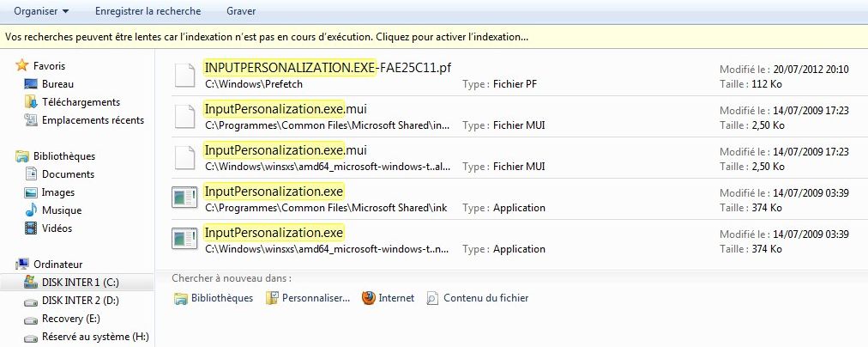868x347 pixels.
Task: Select the DISK INTER 1 (C:) drive
Action: coord(81,283)
